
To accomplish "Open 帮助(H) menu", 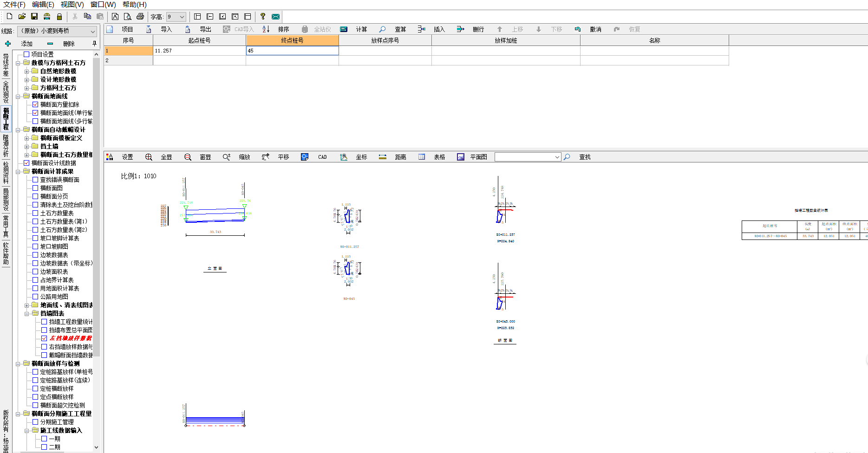I will (135, 4).
